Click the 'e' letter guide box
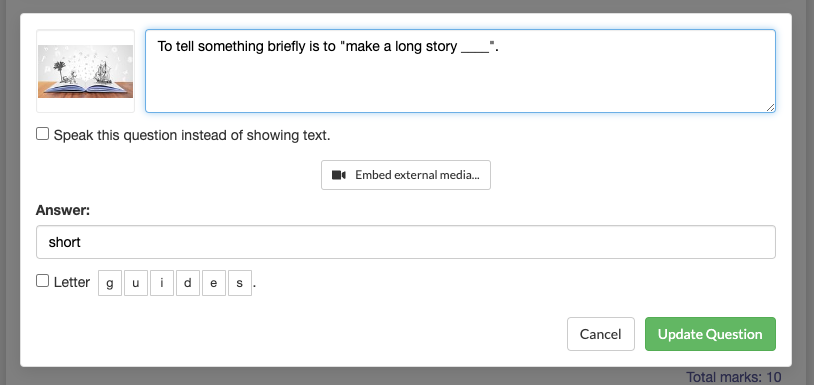The image size is (814, 385). pyautogui.click(x=214, y=283)
